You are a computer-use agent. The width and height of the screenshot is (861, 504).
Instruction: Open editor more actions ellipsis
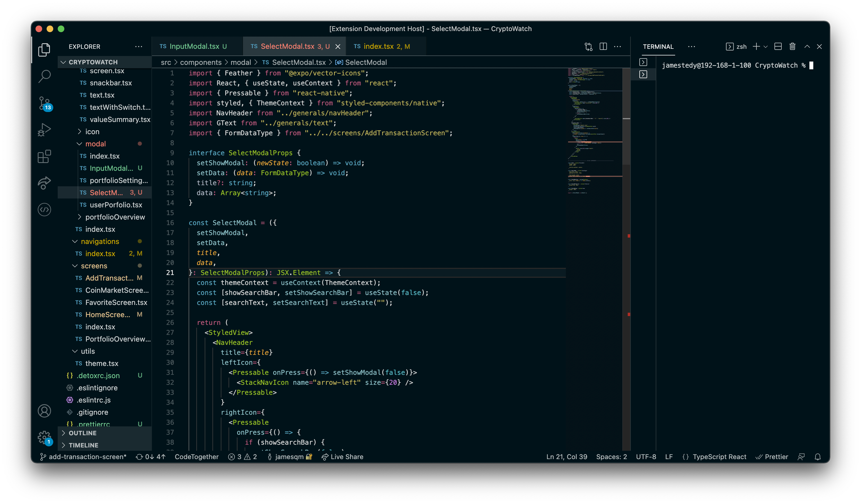(617, 47)
